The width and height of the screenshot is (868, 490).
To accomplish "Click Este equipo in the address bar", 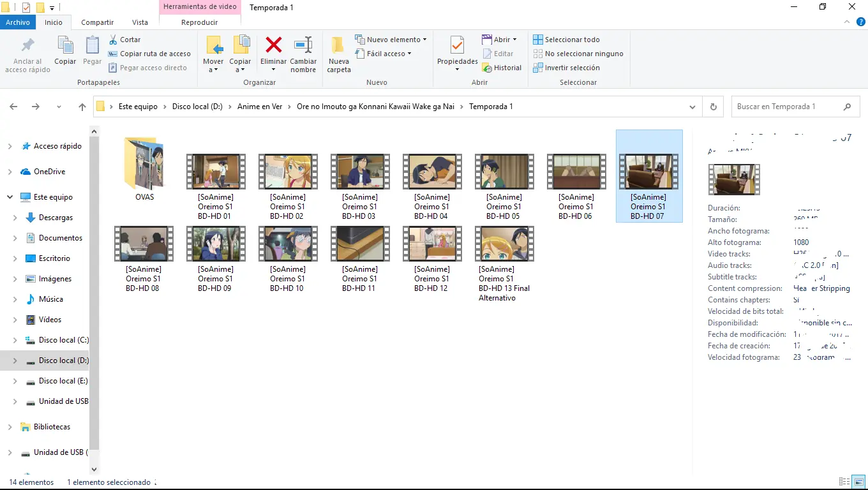I will pos(138,107).
